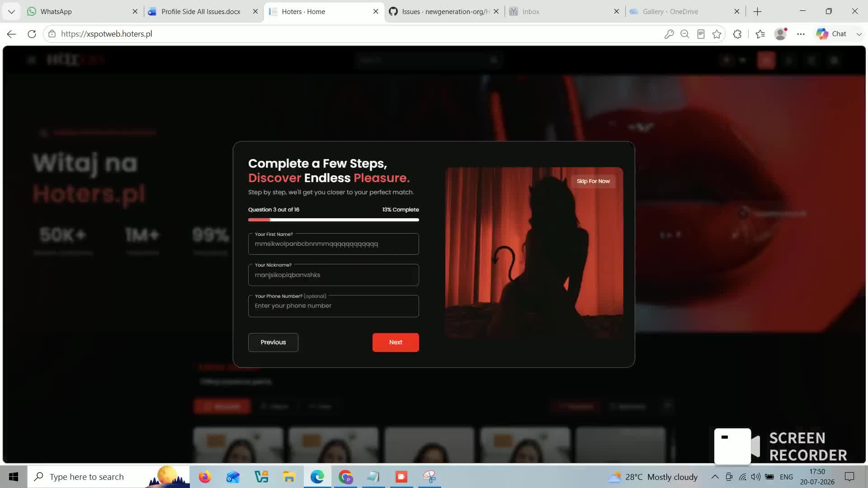Click the question progress bar
Screen dimensions: 868x488
click(334, 220)
